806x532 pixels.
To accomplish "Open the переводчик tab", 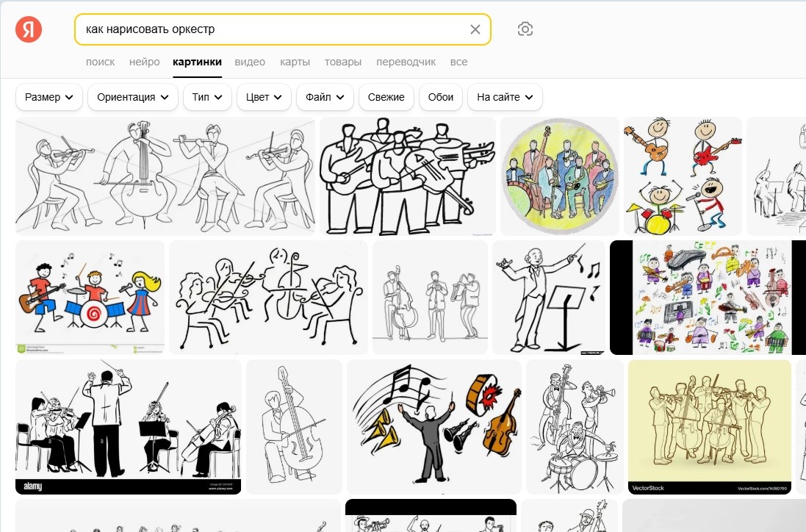I will pos(406,62).
